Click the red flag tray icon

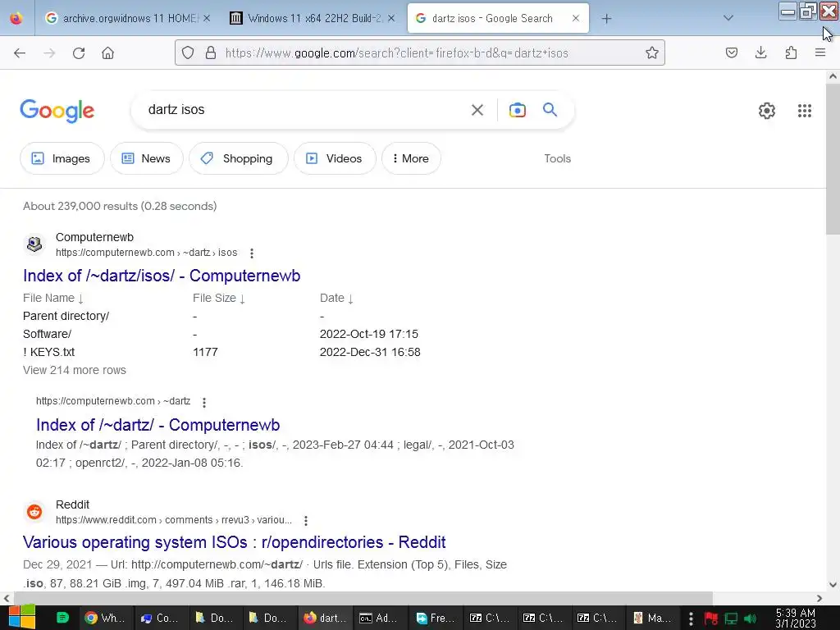[x=711, y=619]
